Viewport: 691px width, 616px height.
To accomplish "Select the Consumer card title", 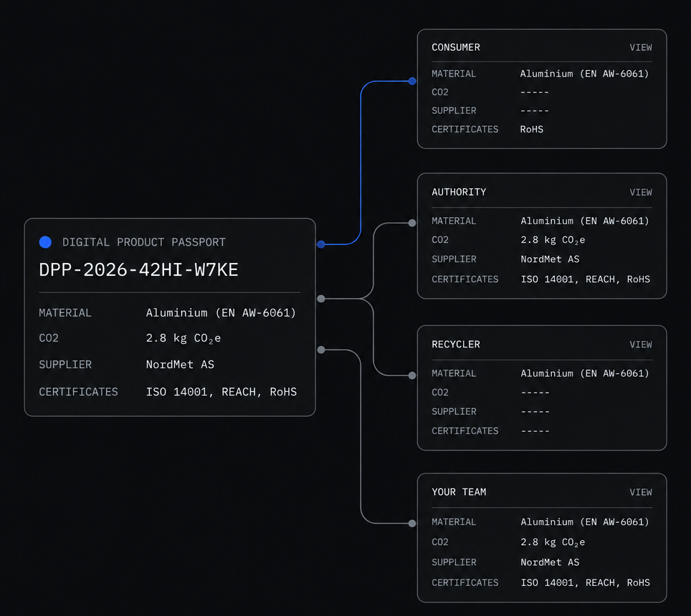I will (456, 47).
